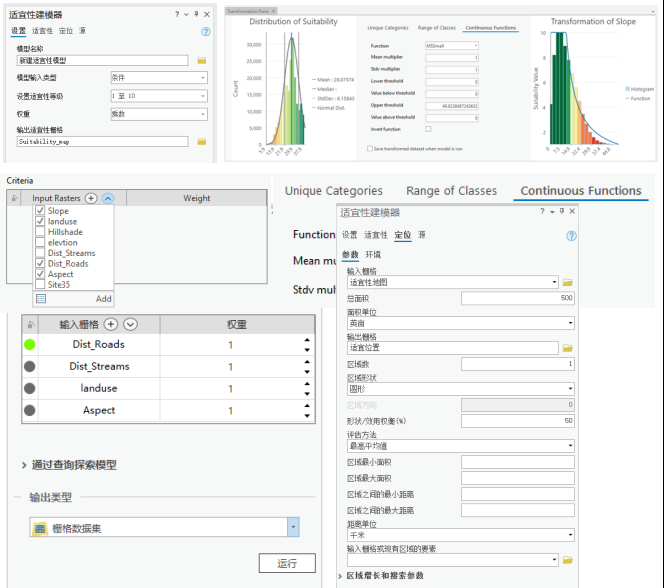Click down chevron beside 输入栅格 header
664x588 pixels.
[130, 324]
